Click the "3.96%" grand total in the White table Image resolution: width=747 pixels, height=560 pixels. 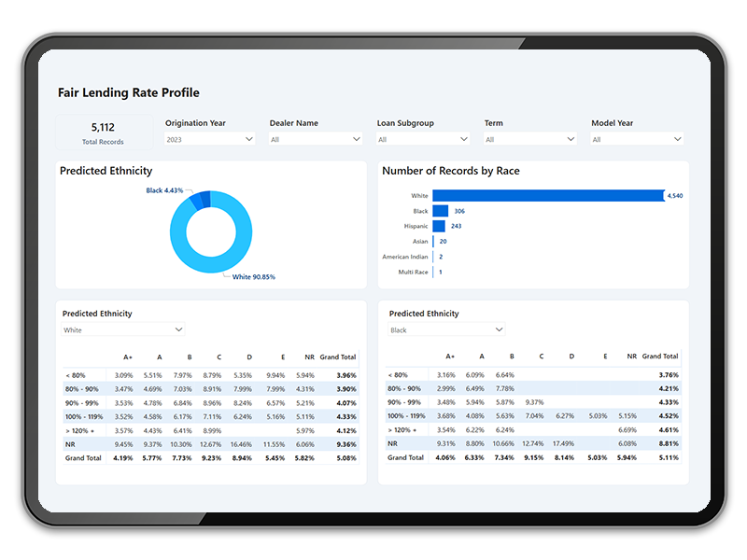click(x=346, y=375)
